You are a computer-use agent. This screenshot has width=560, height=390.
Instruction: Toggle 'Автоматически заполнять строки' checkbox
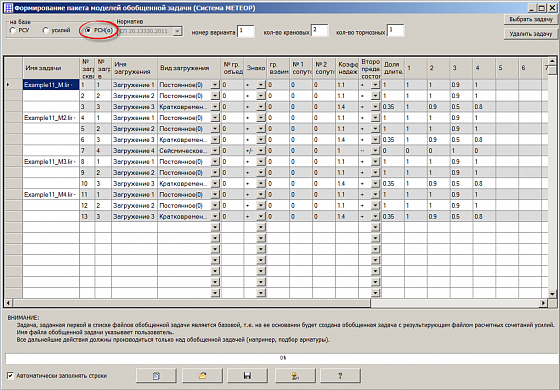[x=10, y=376]
